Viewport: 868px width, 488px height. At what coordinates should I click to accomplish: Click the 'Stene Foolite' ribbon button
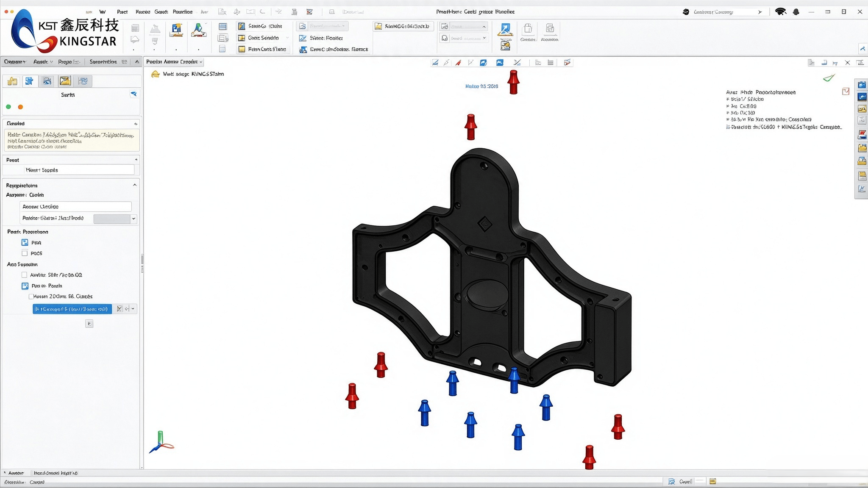pos(321,38)
